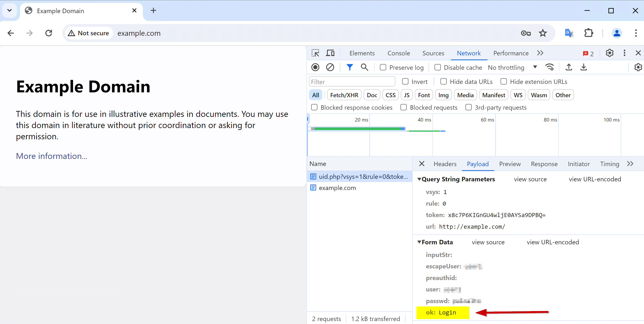Tick the Hide data URLs checkbox
The width and height of the screenshot is (644, 324).
coord(443,82)
